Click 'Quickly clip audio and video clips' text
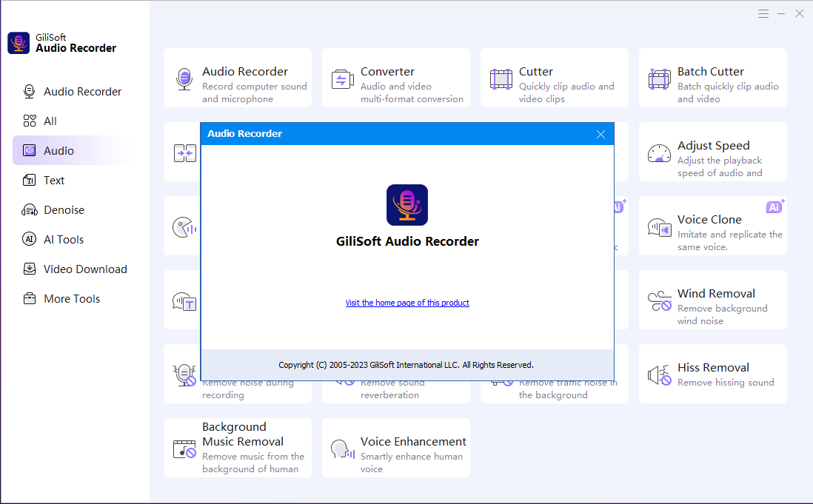This screenshot has height=504, width=813. tap(566, 93)
